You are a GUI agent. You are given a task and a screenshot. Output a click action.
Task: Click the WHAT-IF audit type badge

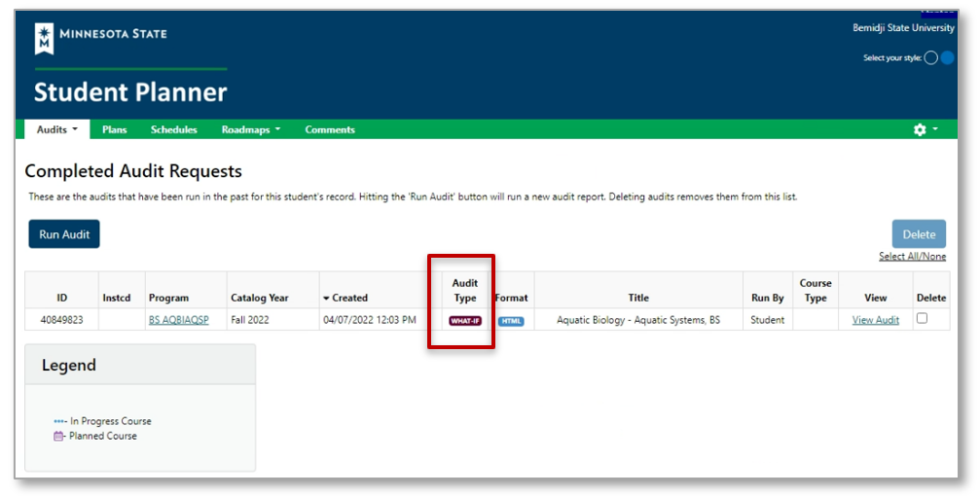tap(465, 321)
